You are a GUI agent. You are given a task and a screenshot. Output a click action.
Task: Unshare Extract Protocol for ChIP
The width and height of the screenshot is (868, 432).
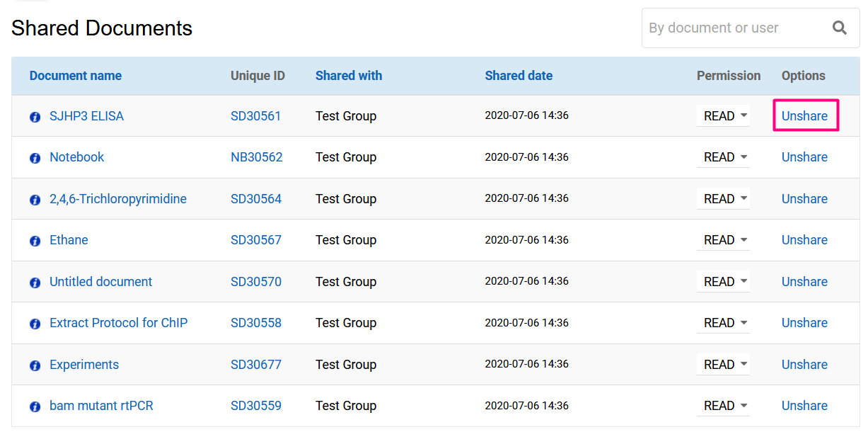click(x=804, y=323)
